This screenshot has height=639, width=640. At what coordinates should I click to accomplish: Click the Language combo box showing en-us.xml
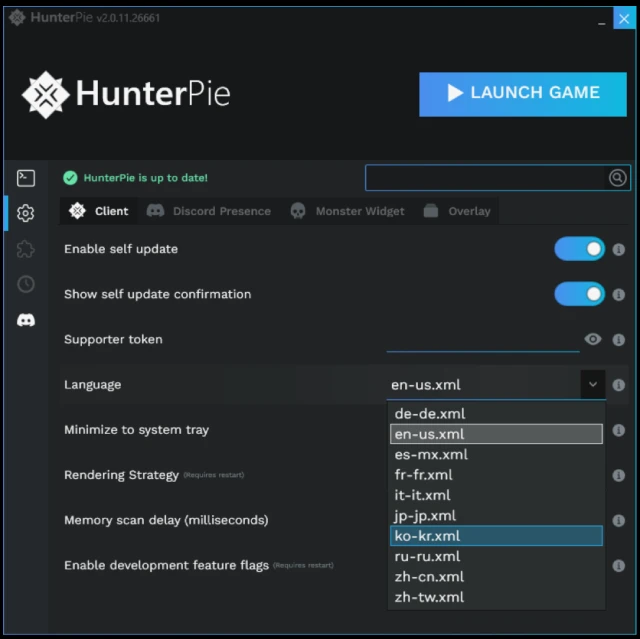pyautogui.click(x=496, y=385)
